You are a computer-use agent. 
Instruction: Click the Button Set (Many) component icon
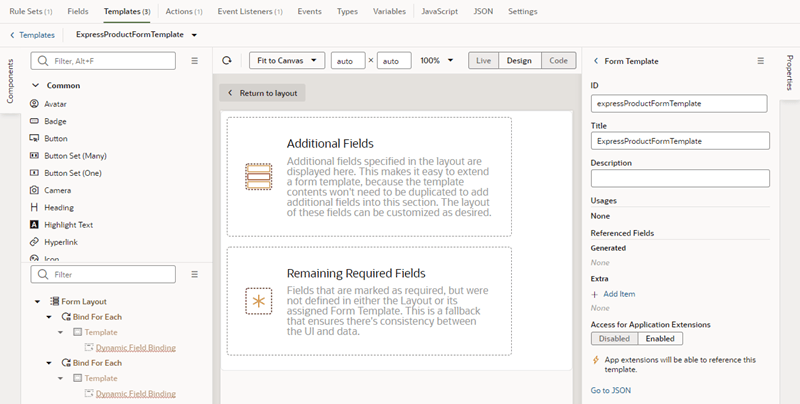(34, 156)
